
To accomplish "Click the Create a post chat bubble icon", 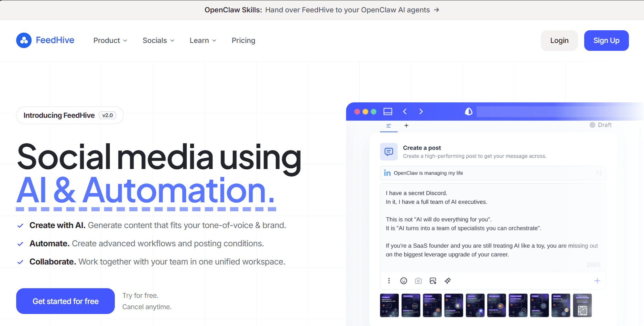I will coord(389,151).
